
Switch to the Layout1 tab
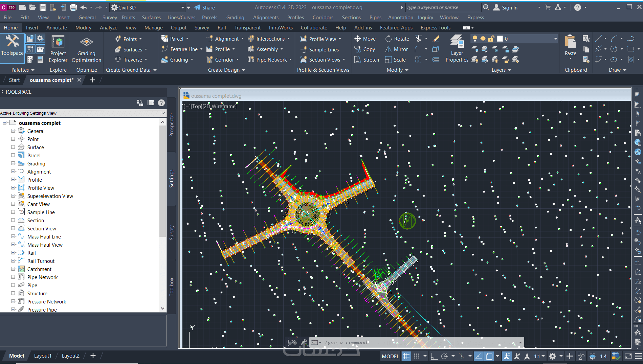pyautogui.click(x=43, y=356)
